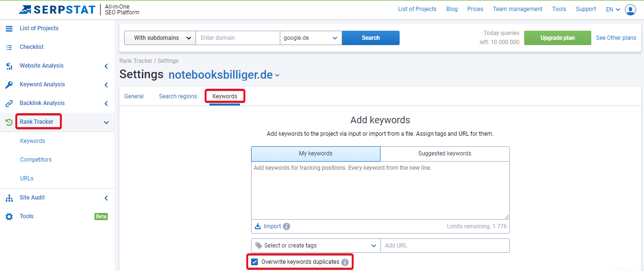Expand Website Analysis chevron
Screen dimensions: 644x271
pos(106,66)
